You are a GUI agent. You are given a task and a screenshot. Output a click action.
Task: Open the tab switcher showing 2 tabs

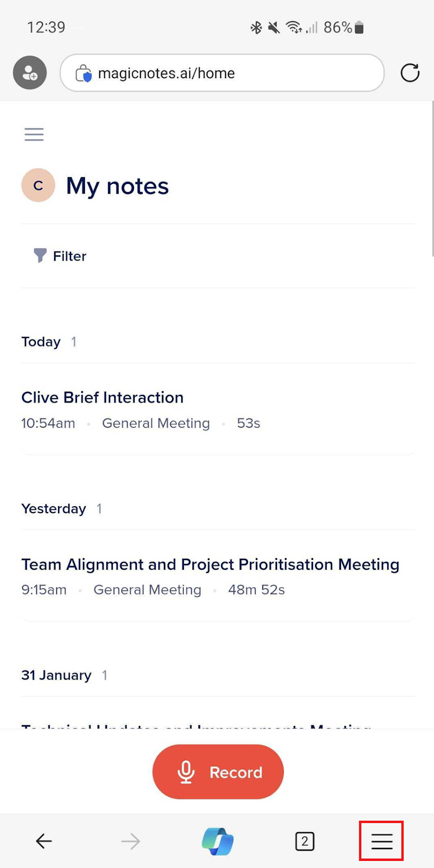coord(304,841)
